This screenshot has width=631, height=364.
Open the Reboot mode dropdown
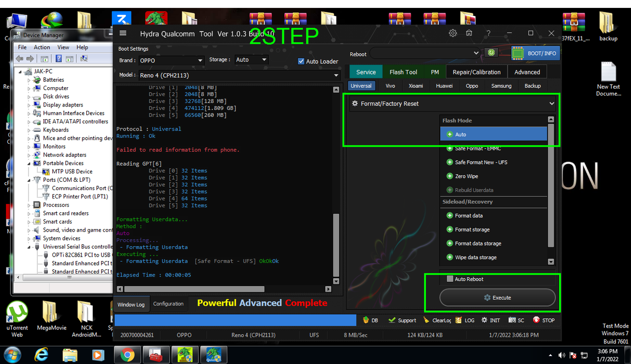425,53
